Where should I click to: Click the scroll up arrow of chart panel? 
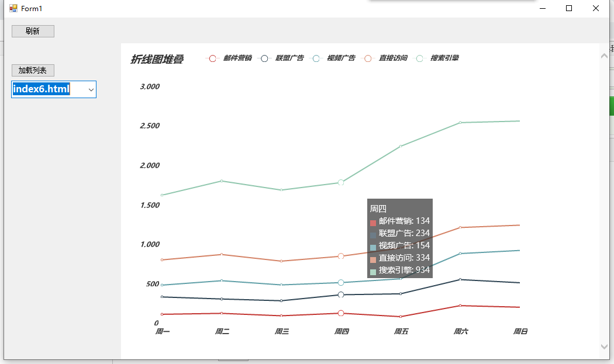604,56
